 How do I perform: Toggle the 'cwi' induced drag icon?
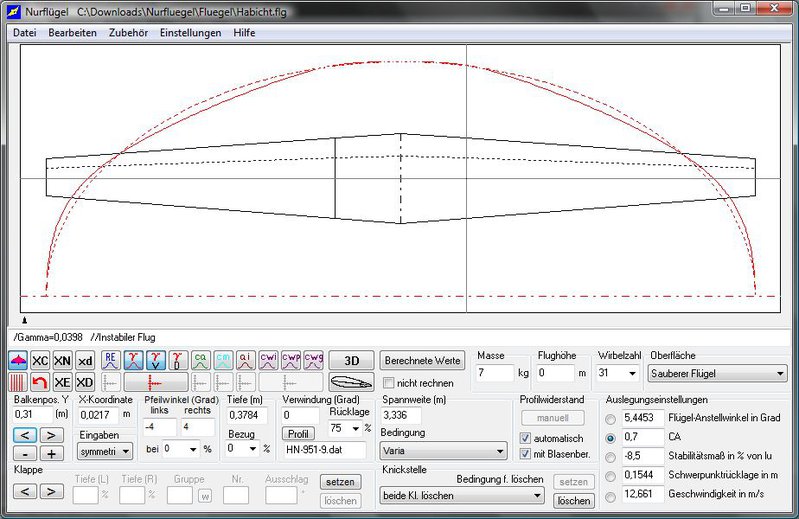click(x=268, y=360)
